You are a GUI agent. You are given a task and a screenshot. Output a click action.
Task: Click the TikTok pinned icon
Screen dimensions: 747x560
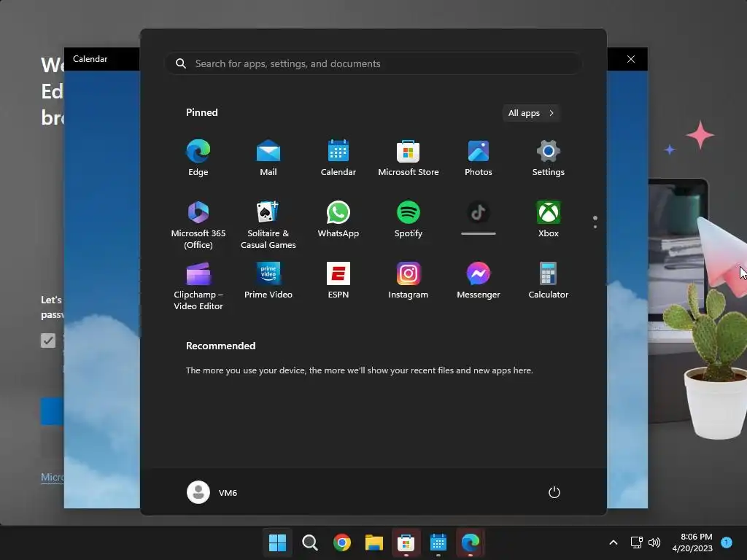pos(479,213)
